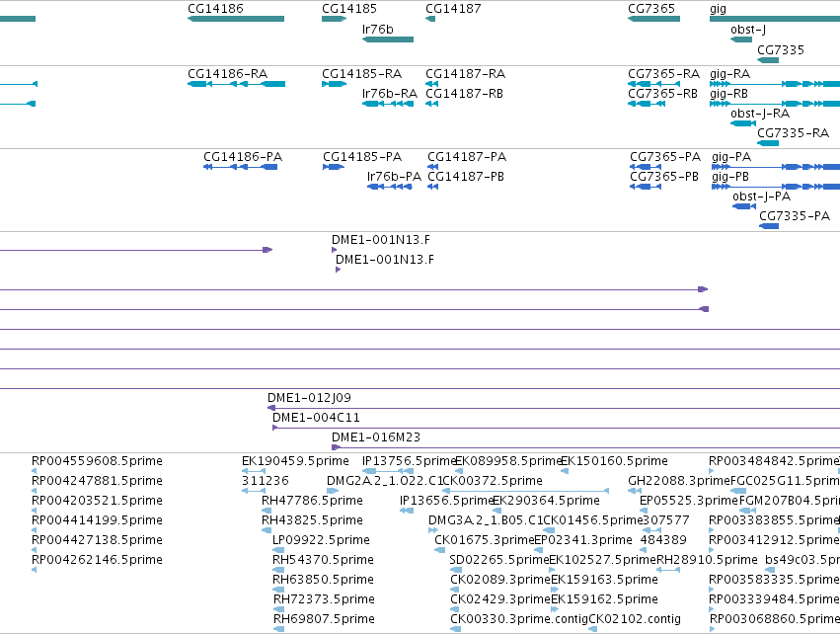Click the RH28910.5prime EST label
The width and height of the screenshot is (840, 634).
tap(707, 560)
